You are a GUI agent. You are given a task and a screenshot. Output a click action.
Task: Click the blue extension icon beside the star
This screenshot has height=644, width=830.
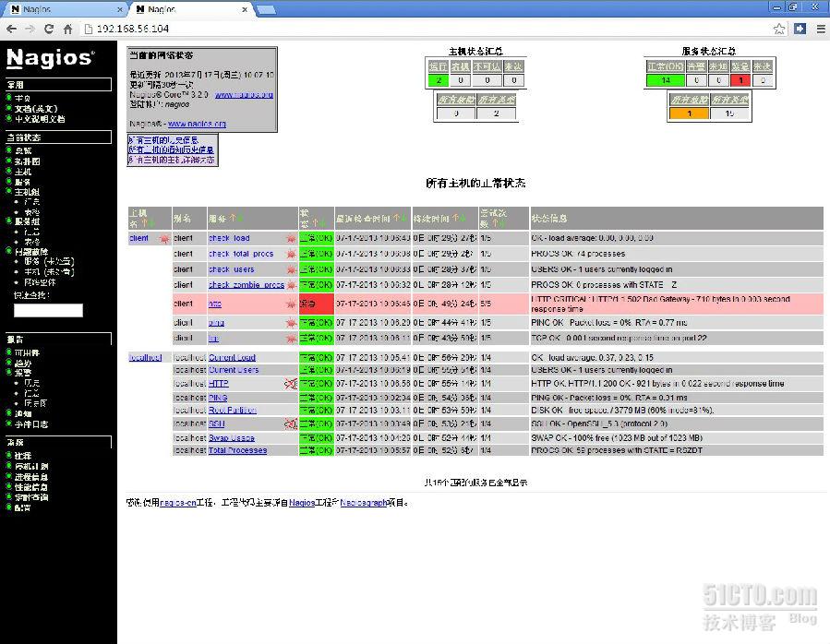pyautogui.click(x=800, y=29)
